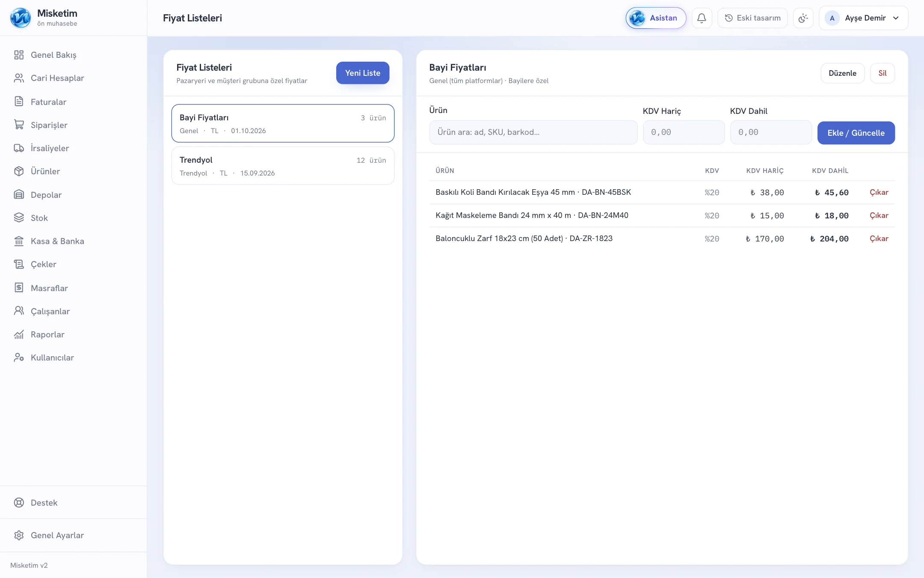Open the Asistan button
Image resolution: width=924 pixels, height=578 pixels.
[x=656, y=18]
